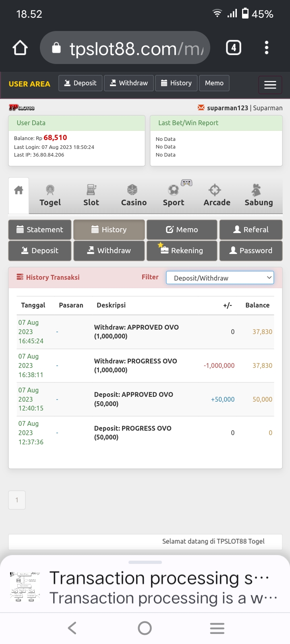Open the browser tabs counter
The width and height of the screenshot is (290, 644).
(233, 48)
